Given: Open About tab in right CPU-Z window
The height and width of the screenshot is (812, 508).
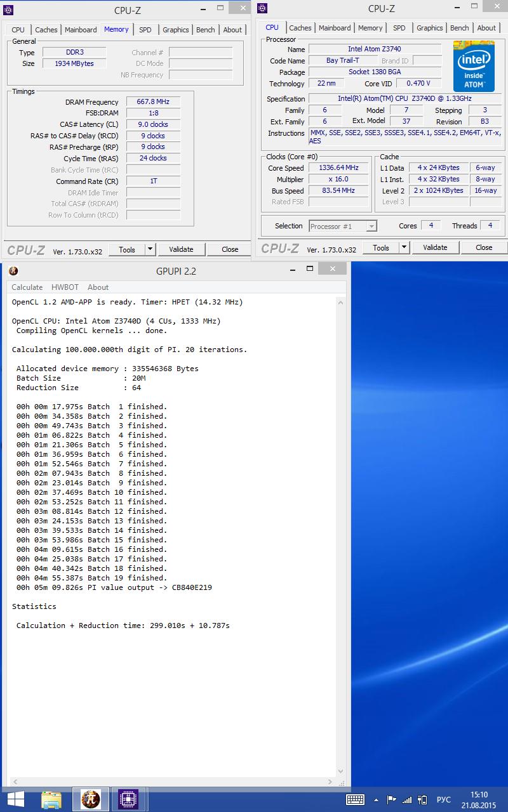Looking at the screenshot, I should point(486,28).
